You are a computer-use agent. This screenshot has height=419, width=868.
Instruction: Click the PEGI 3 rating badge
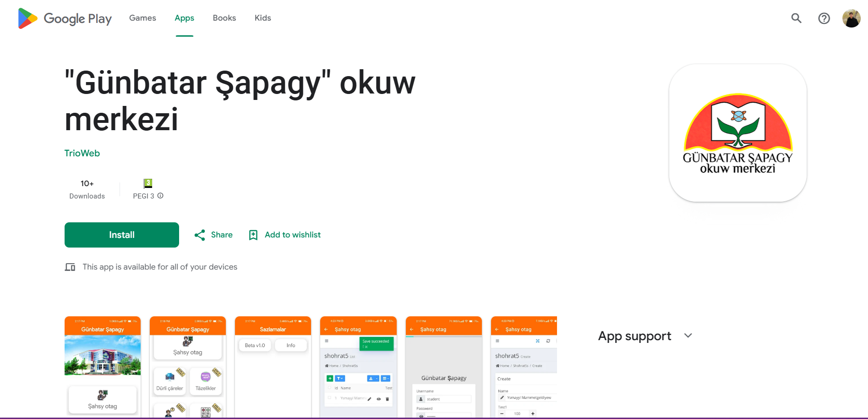coord(147,183)
